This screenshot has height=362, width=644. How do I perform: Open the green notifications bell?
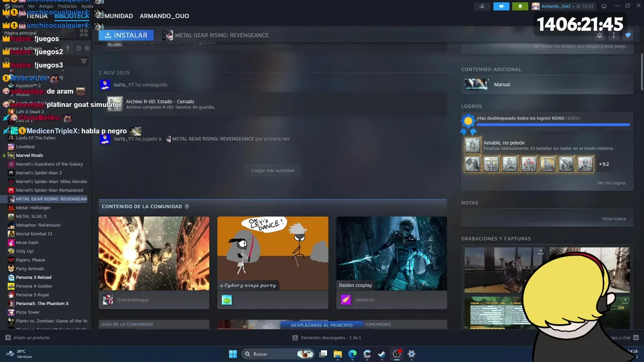tap(520, 6)
